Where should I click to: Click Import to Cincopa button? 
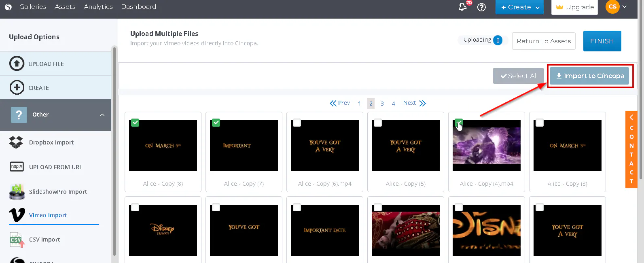coord(589,76)
